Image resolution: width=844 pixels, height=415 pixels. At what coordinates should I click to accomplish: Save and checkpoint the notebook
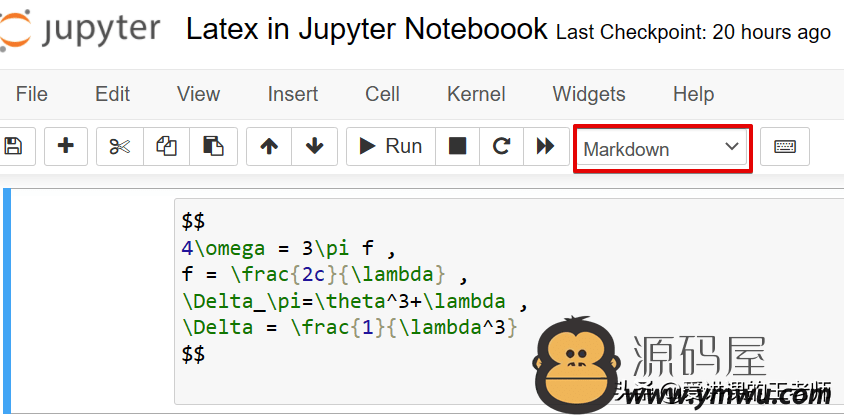tap(15, 146)
